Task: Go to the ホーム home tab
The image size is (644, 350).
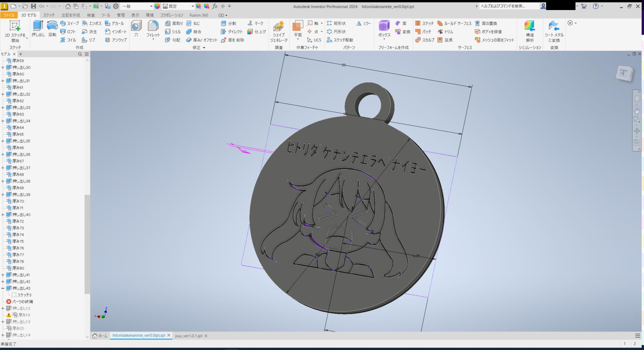Action: click(100, 336)
